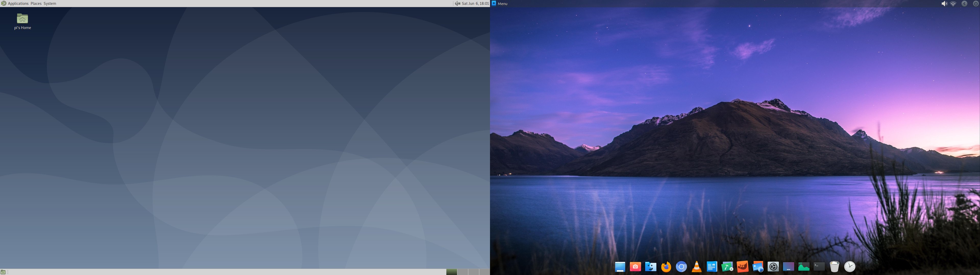Open VLC media player from dock
Viewport: 980px width, 275px height.
[696, 267]
